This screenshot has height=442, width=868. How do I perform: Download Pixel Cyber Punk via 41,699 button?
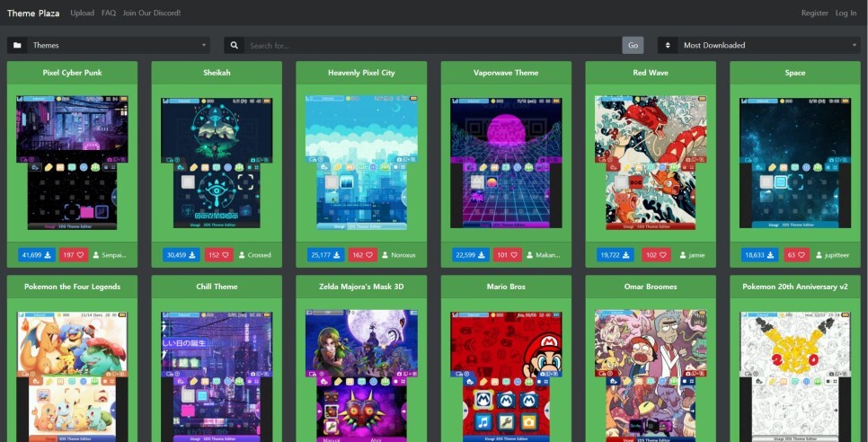[x=37, y=255]
